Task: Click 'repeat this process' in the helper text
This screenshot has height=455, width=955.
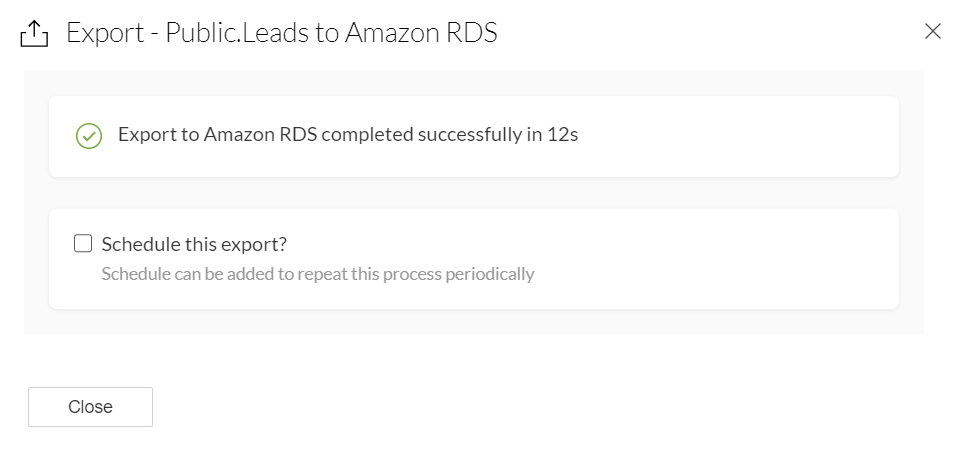Action: tap(379, 273)
